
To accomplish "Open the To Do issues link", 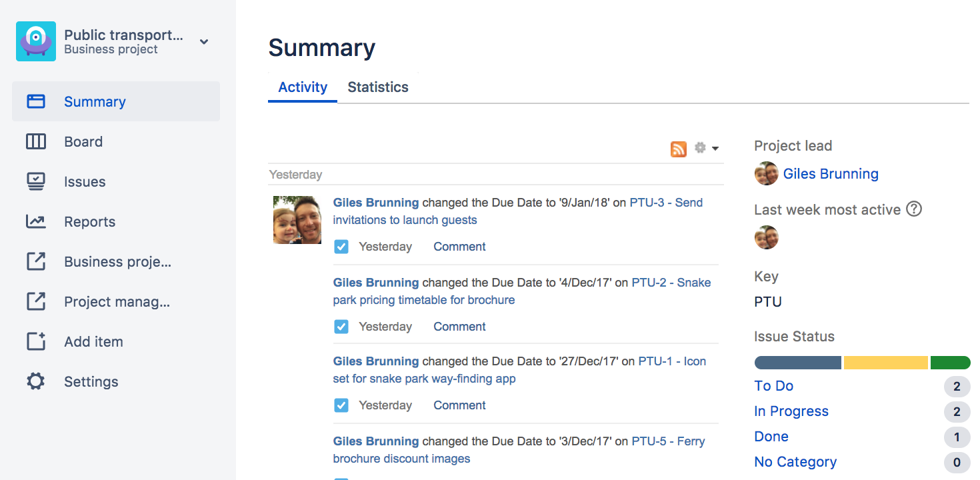I will tap(773, 386).
